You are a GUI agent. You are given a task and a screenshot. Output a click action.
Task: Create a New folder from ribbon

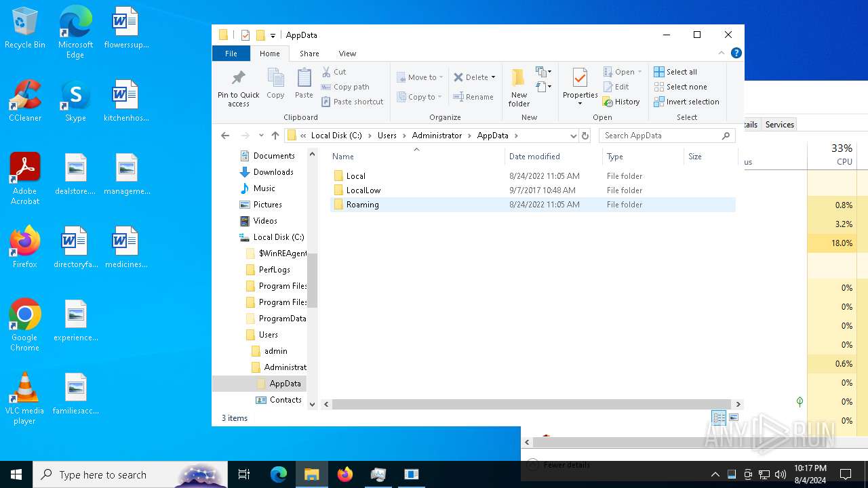click(519, 87)
